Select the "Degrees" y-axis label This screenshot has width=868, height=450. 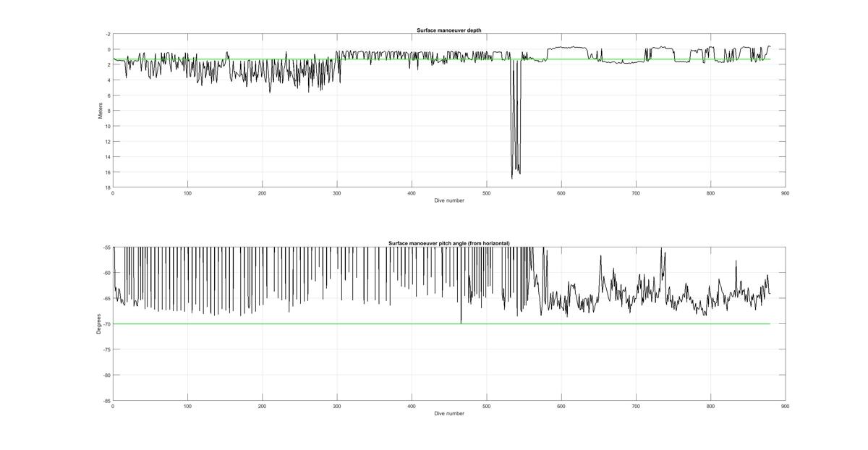pos(98,323)
